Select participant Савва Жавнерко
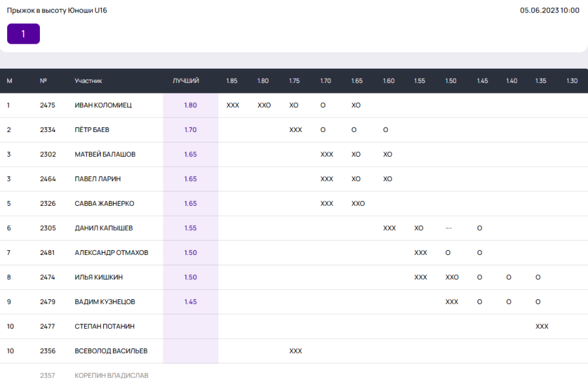 105,203
